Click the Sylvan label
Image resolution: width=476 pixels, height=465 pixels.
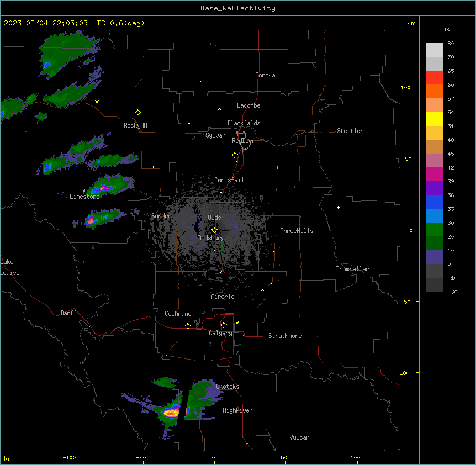click(215, 135)
